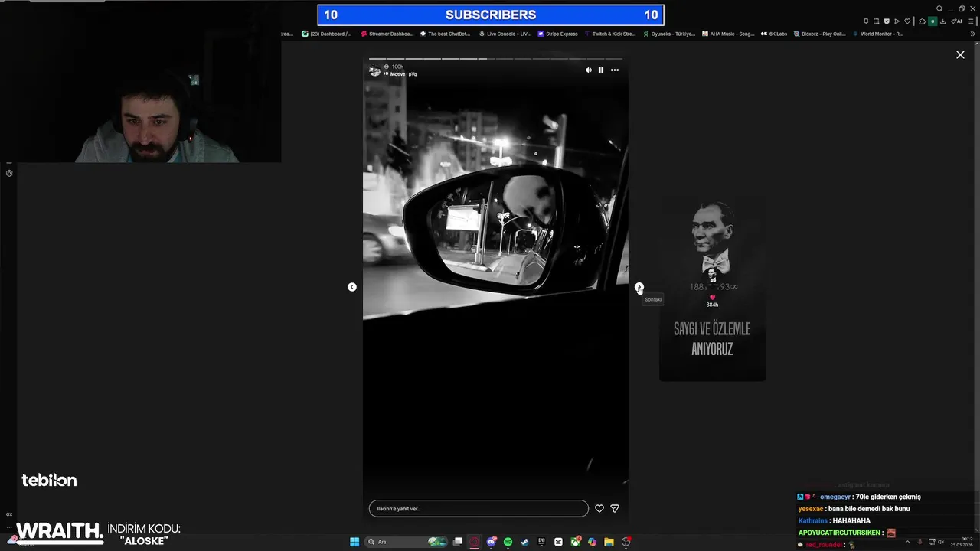The width and height of the screenshot is (980, 551).
Task: Open the Twitch & Kick Stre... bookmark
Action: coord(610,34)
